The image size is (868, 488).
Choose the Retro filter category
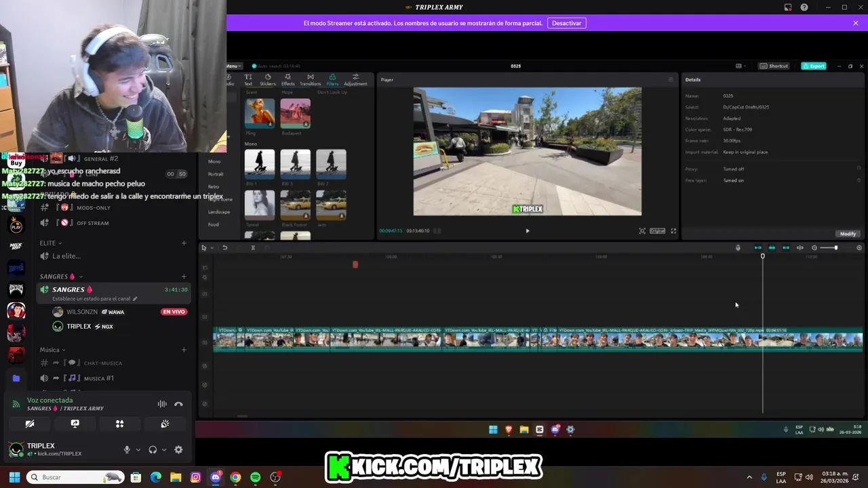(214, 186)
